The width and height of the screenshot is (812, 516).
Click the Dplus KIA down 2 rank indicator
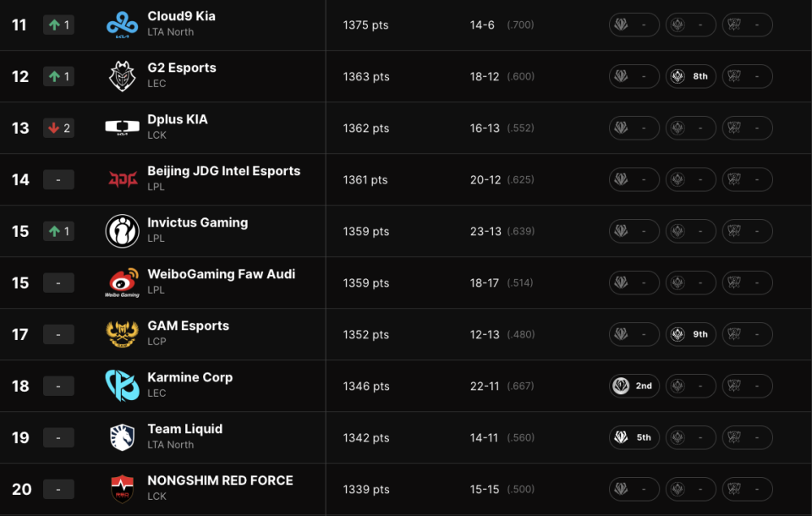[x=58, y=128]
